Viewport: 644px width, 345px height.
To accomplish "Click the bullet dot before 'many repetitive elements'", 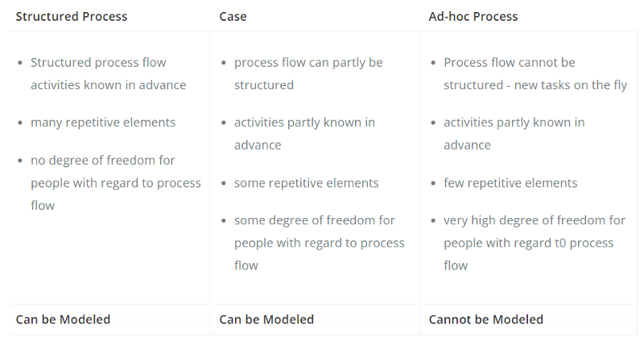I will click(20, 123).
